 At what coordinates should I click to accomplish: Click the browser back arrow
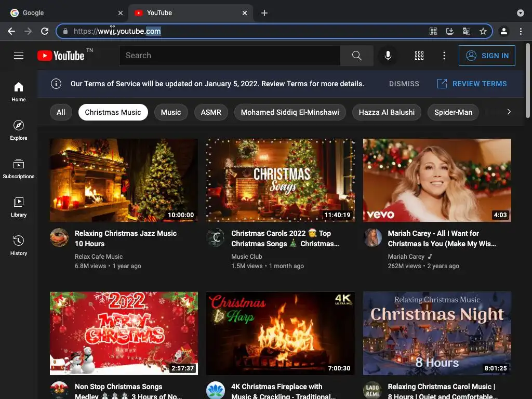11,31
